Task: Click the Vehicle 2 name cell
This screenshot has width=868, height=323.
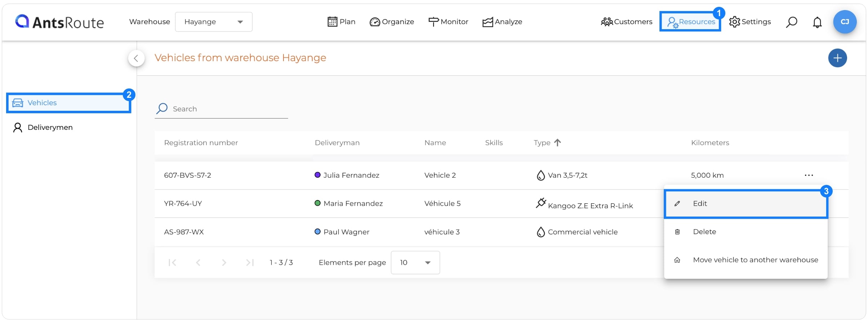Action: [440, 175]
